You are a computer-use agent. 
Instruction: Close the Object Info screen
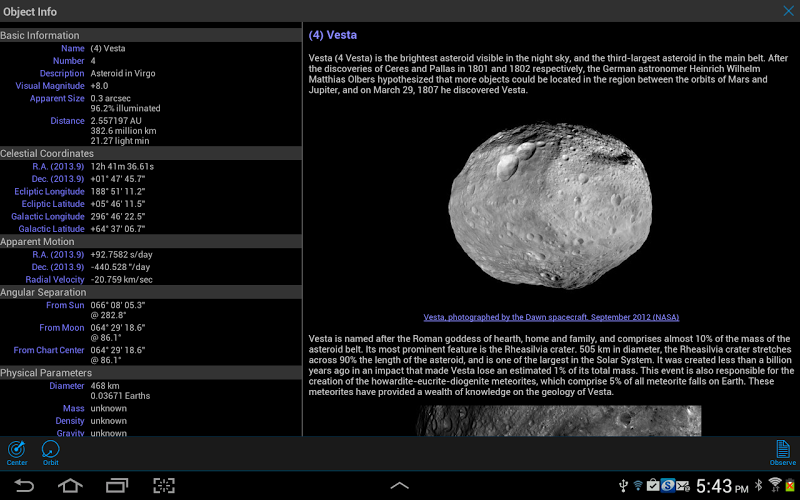pos(788,11)
